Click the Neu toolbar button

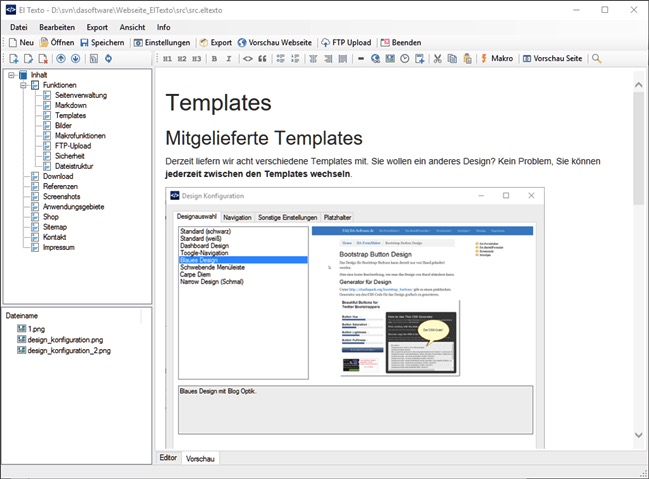pyautogui.click(x=22, y=43)
